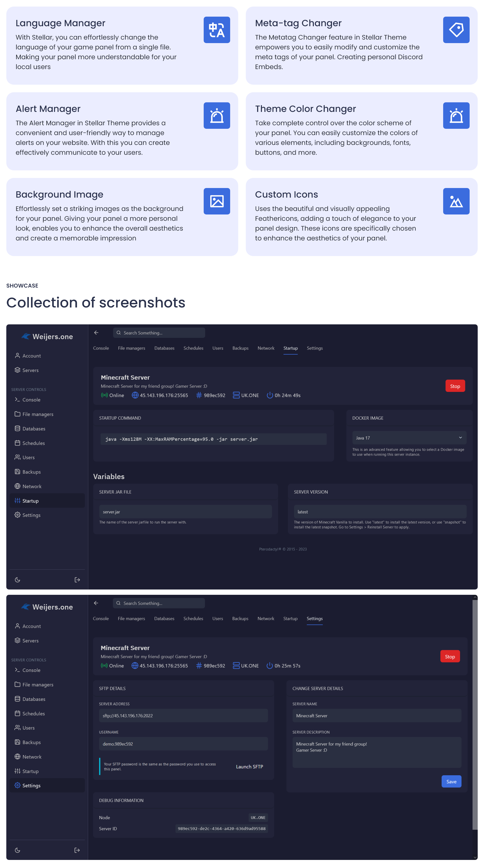Viewport: 484px width, 868px height.
Task: Click logout icon in second screenshot sidebar
Action: (77, 850)
